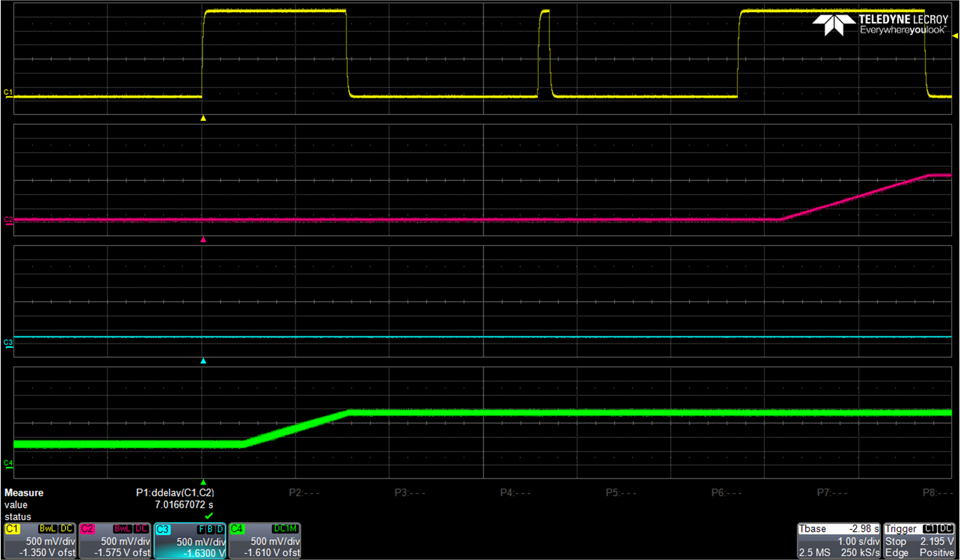Click the C4 ground level indicator label
Image resolution: width=960 pixels, height=560 pixels.
tap(8, 463)
